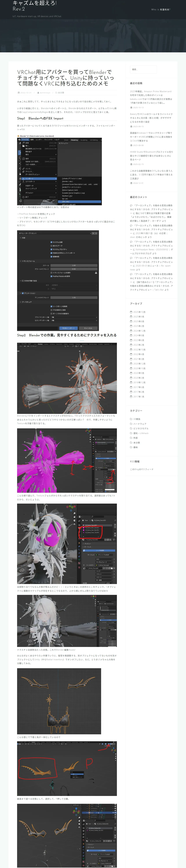This screenshot has width=186, height=868.
Task: Click the calendar icon beside archive 2025年10月
Action: coord(131,312)
